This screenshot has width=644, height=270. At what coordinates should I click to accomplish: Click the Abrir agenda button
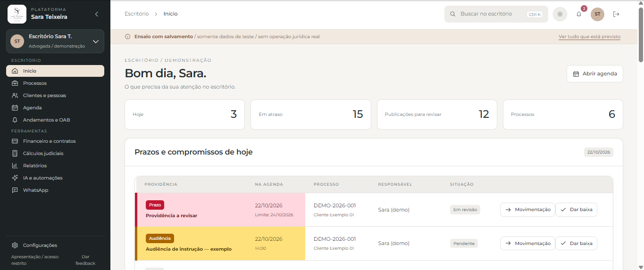pos(595,74)
